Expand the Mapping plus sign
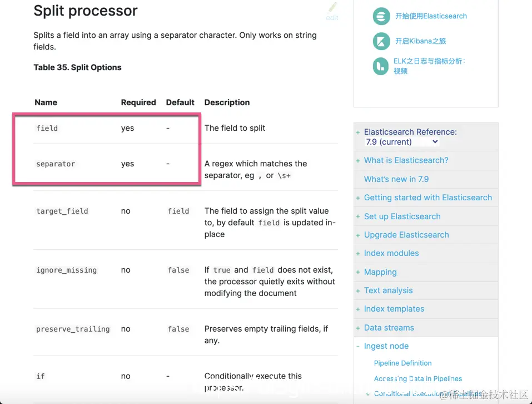This screenshot has height=404, width=532. coord(358,272)
